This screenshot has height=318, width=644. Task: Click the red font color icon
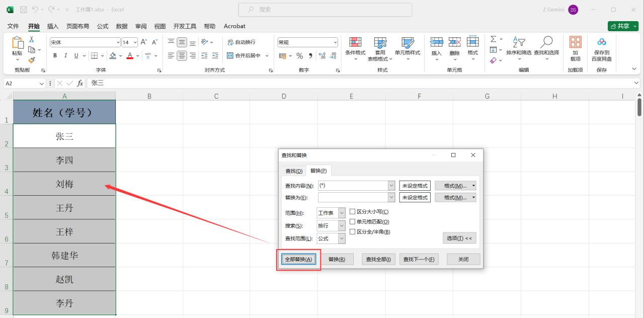click(x=130, y=56)
